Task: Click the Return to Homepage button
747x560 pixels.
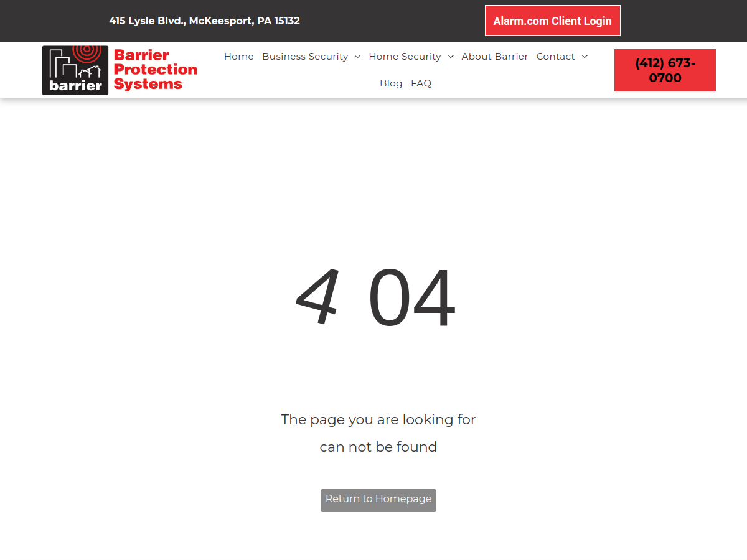Action: 378,500
